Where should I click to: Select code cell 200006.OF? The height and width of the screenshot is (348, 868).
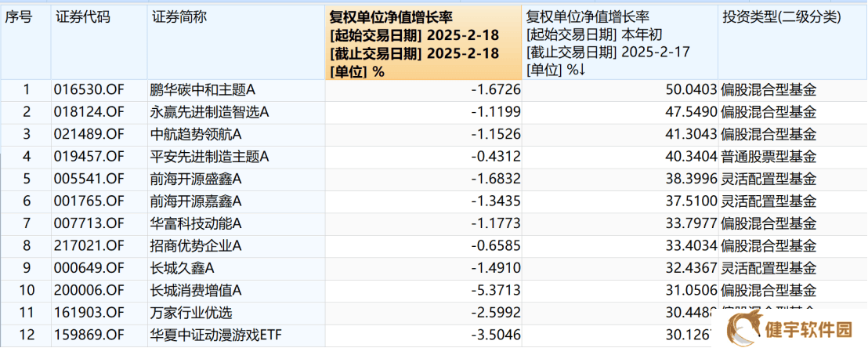89,290
